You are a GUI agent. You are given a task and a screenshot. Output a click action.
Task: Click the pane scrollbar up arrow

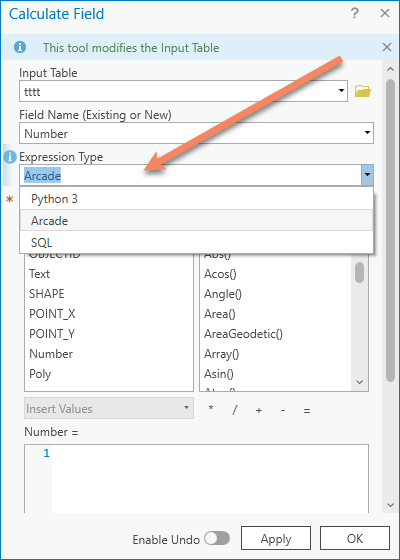click(390, 69)
